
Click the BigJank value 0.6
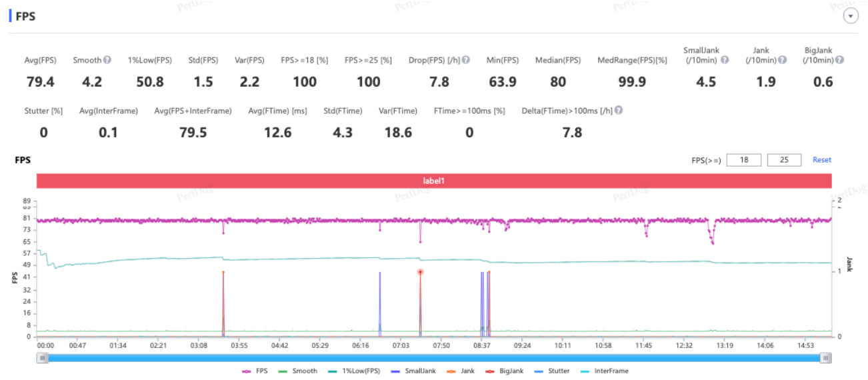[823, 82]
